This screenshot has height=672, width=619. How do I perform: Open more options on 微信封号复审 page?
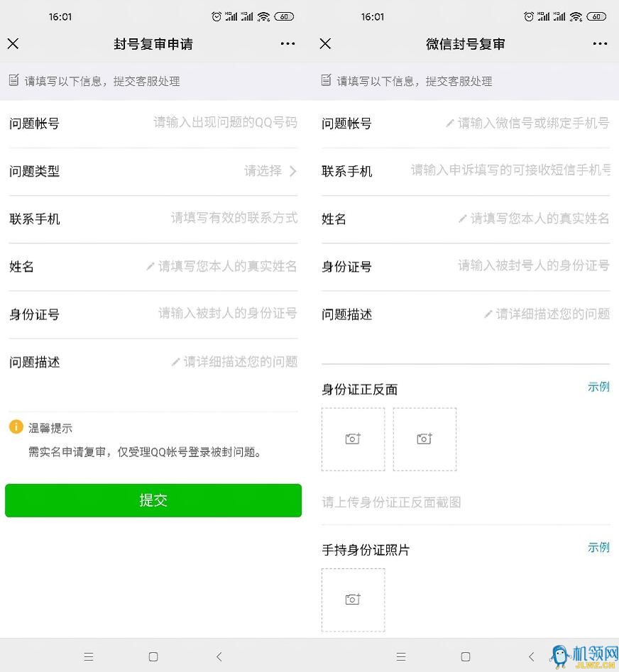click(600, 43)
